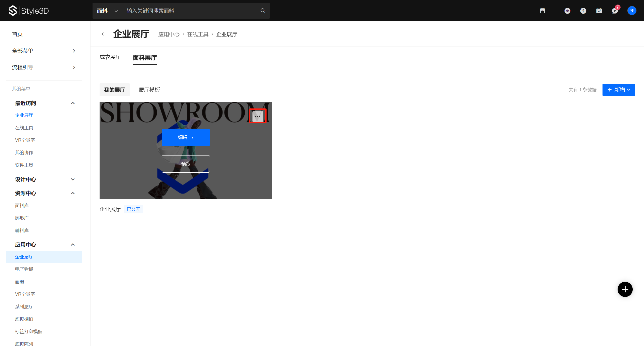Open 我的协作 in the sidebar
The image size is (644, 346).
[x=24, y=153]
